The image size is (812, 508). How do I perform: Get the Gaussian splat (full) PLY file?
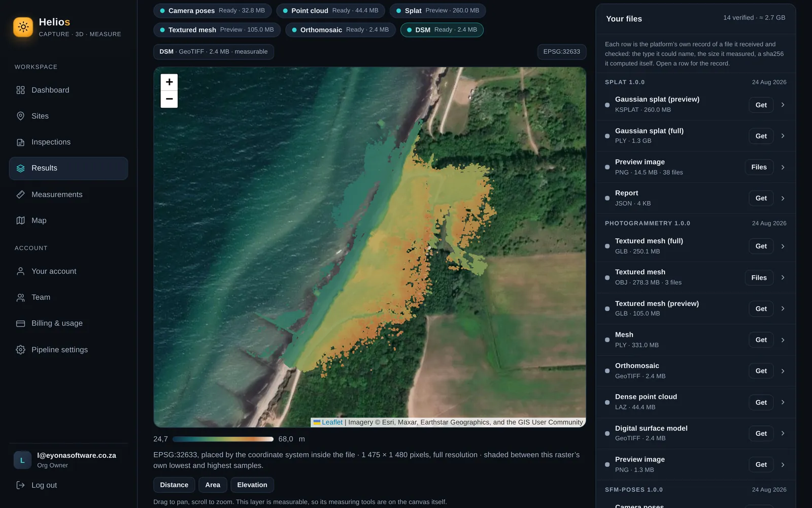click(x=761, y=136)
